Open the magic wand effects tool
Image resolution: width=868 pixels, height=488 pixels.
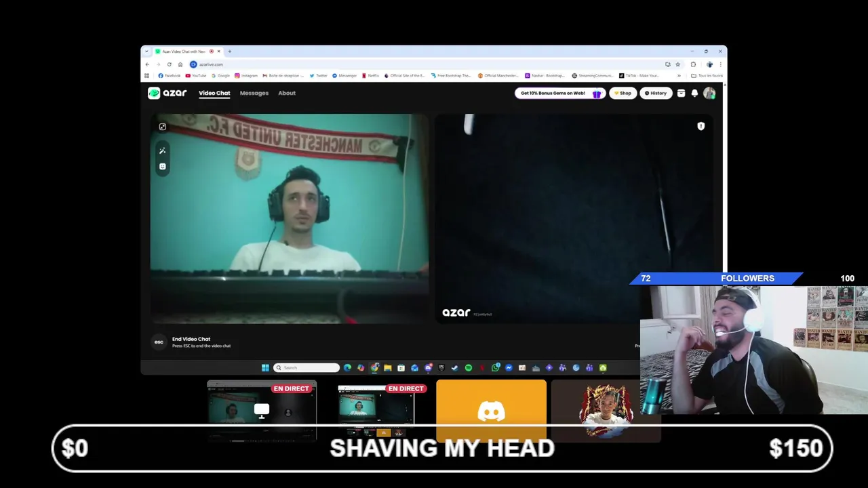click(x=162, y=150)
